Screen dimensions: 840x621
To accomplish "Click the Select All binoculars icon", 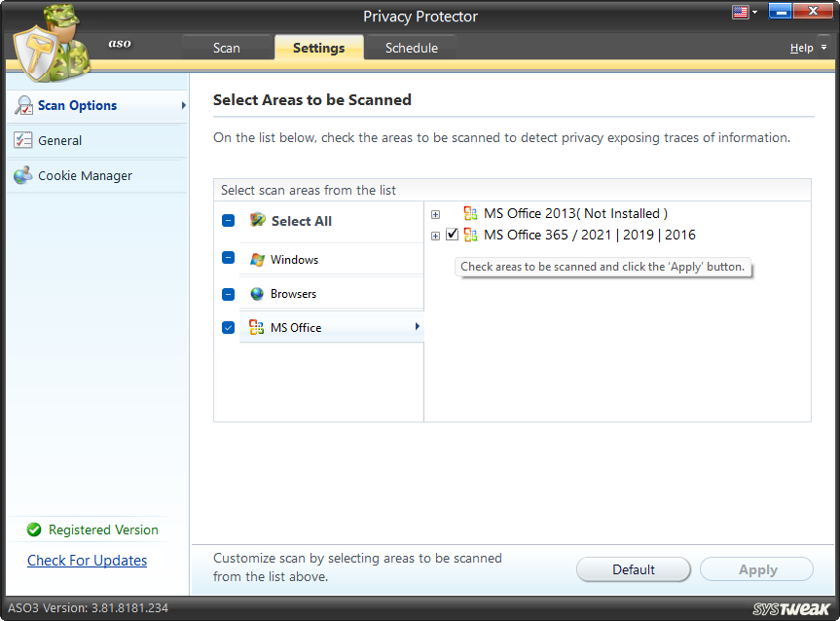I will [257, 221].
